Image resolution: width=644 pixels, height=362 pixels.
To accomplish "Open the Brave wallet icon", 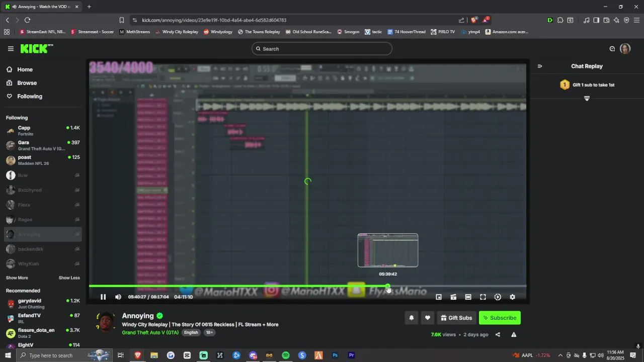I will pos(606,20).
